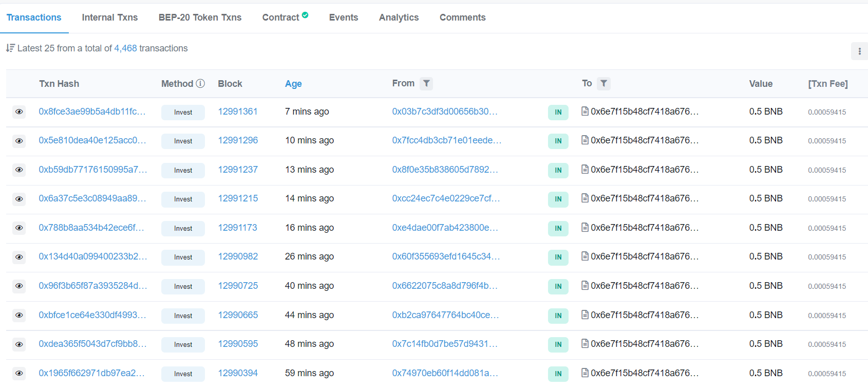The width and height of the screenshot is (868, 388).
Task: Toggle the [Txn Fee] column header
Action: pyautogui.click(x=828, y=84)
